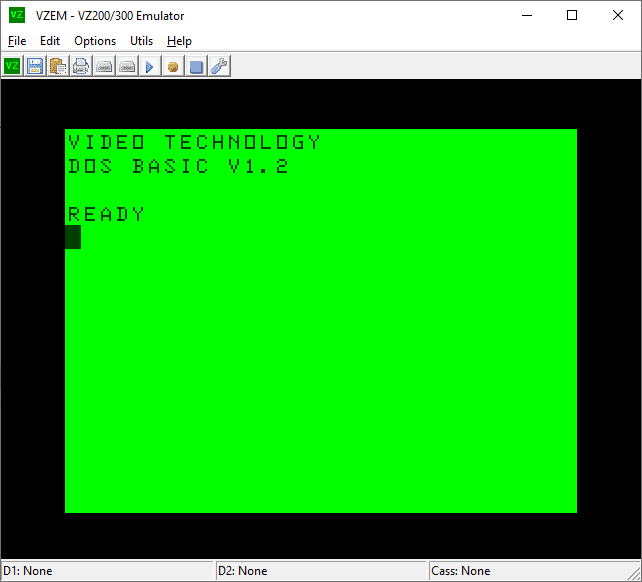Open the Options menu
Screen dimensions: 642x582
(x=95, y=41)
